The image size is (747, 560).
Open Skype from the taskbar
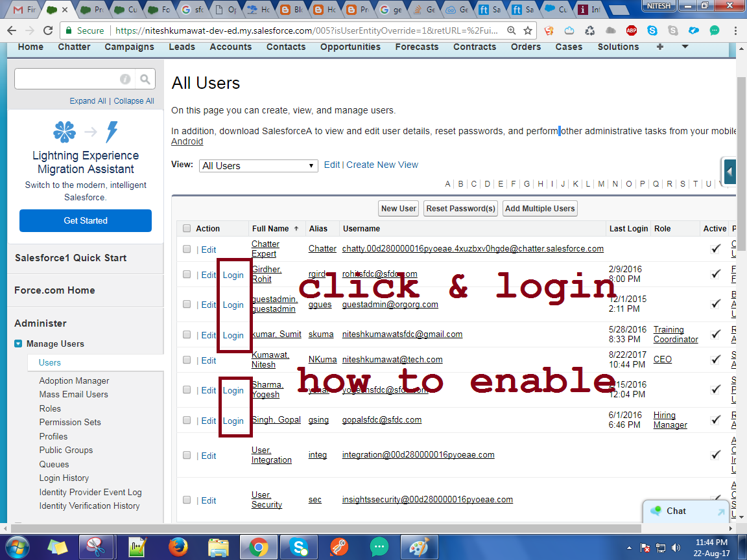tap(299, 547)
